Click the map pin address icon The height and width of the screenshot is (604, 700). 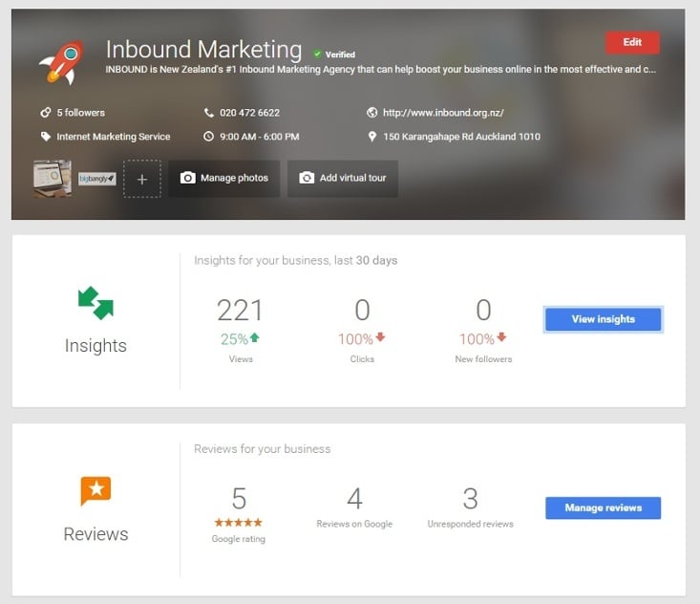pos(371,137)
